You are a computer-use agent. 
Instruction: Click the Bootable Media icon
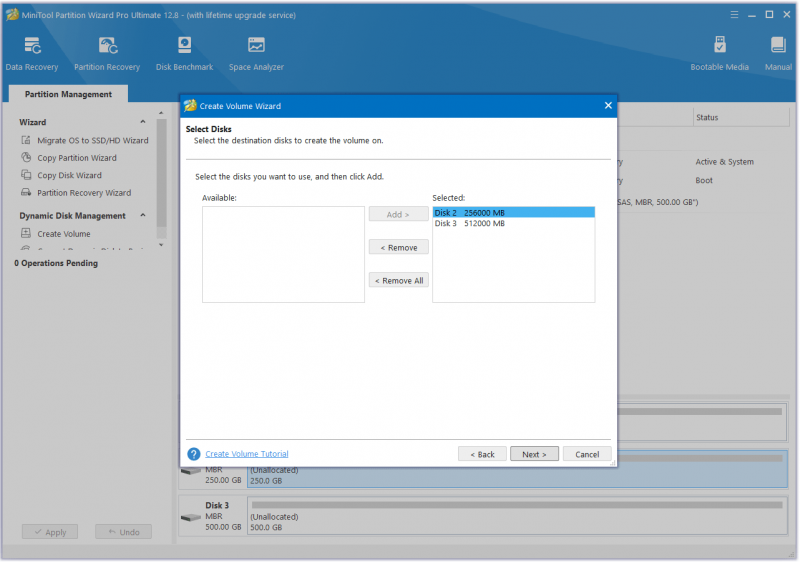click(719, 45)
